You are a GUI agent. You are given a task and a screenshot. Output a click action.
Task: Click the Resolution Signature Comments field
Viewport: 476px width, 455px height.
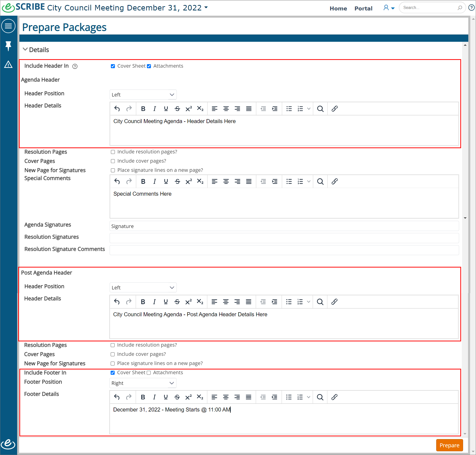(284, 250)
